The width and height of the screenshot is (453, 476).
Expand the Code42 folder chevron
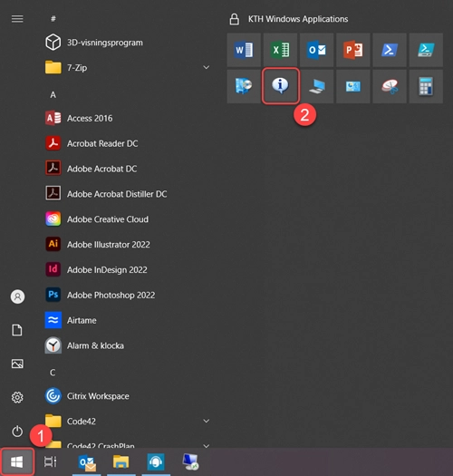(x=207, y=421)
